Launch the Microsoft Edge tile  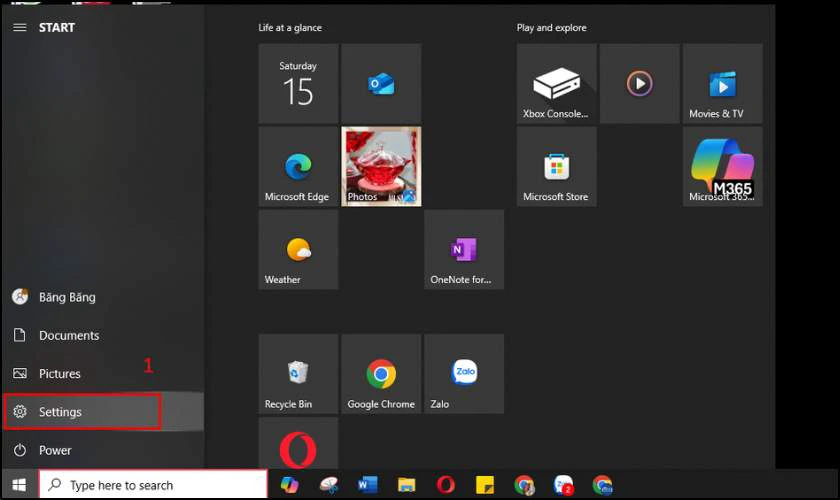coord(298,167)
